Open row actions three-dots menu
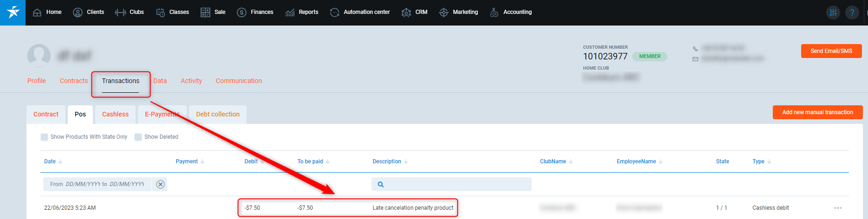 [x=837, y=208]
